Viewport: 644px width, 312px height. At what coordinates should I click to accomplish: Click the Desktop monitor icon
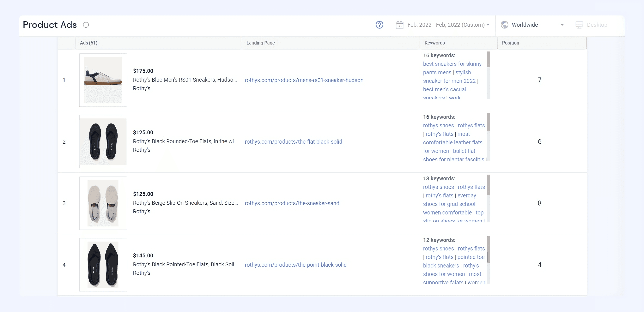(579, 25)
